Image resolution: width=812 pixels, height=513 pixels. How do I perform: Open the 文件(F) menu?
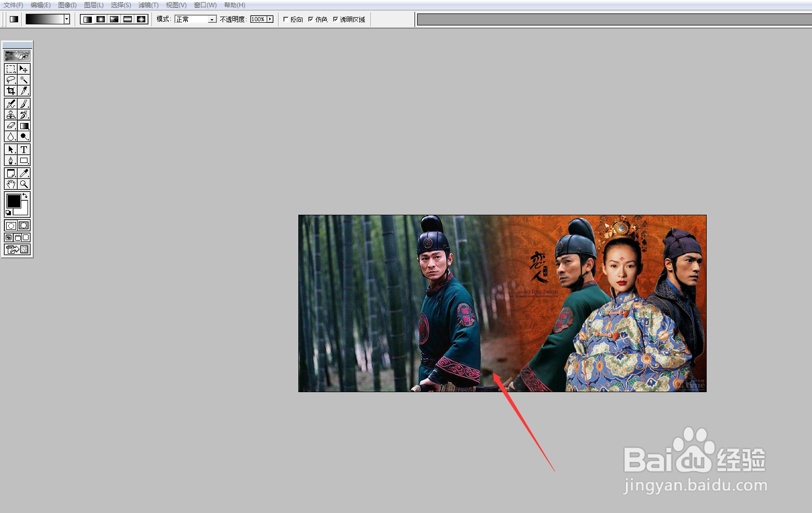13,5
